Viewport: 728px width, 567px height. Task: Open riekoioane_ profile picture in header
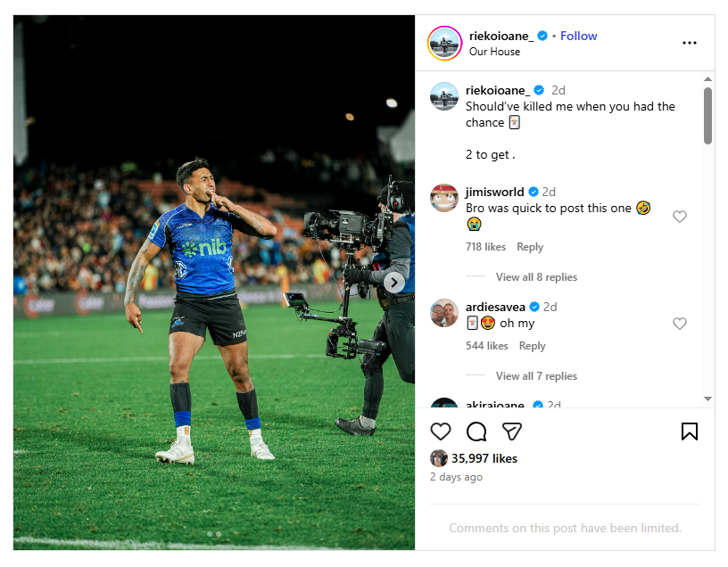click(x=444, y=43)
